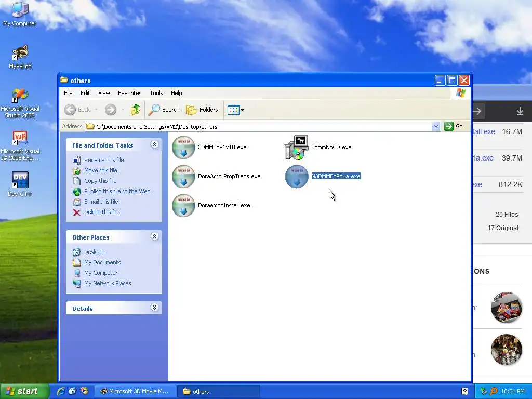532x399 pixels.
Task: Collapse the File and Folder Tasks panel
Action: coord(154,144)
